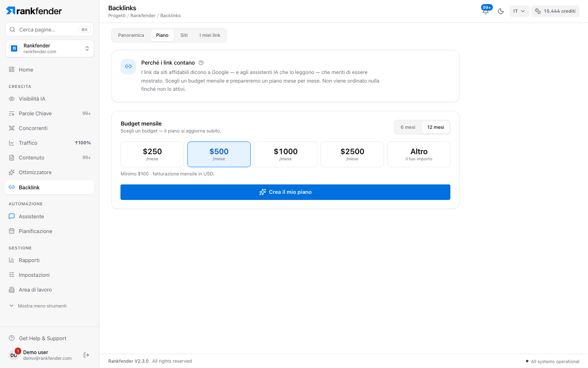The width and height of the screenshot is (588, 368).
Task: Click the Pianificazione calendar icon
Action: click(11, 231)
